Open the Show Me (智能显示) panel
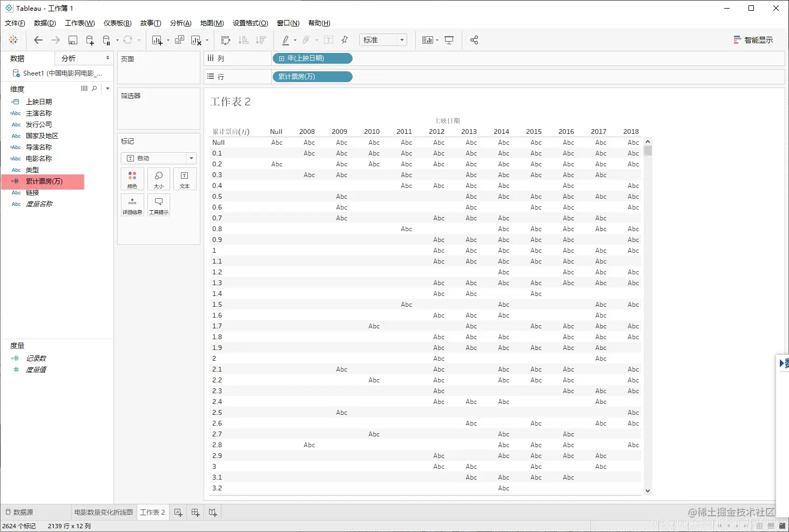789x532 pixels. 753,40
